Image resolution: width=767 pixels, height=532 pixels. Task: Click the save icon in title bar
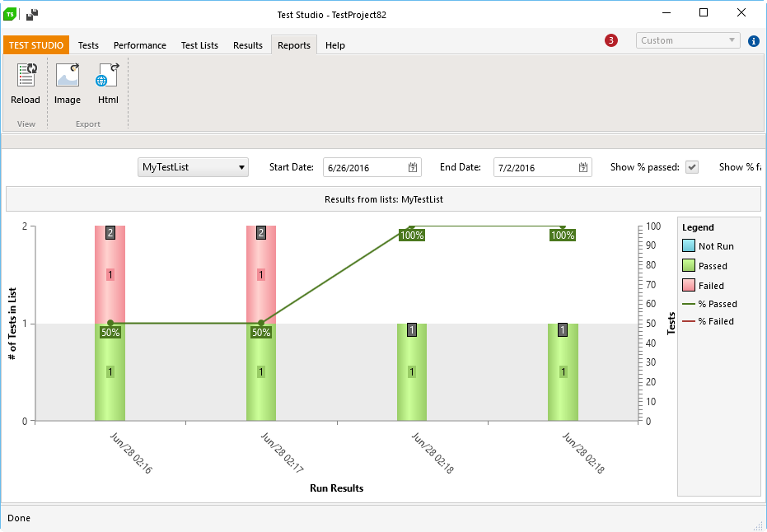click(32, 14)
